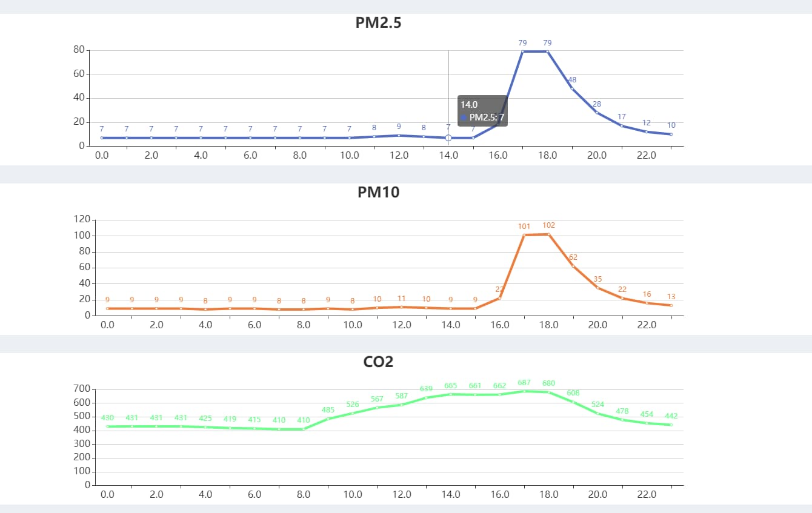Click the CO2 peak point valued 687

(x=524, y=391)
